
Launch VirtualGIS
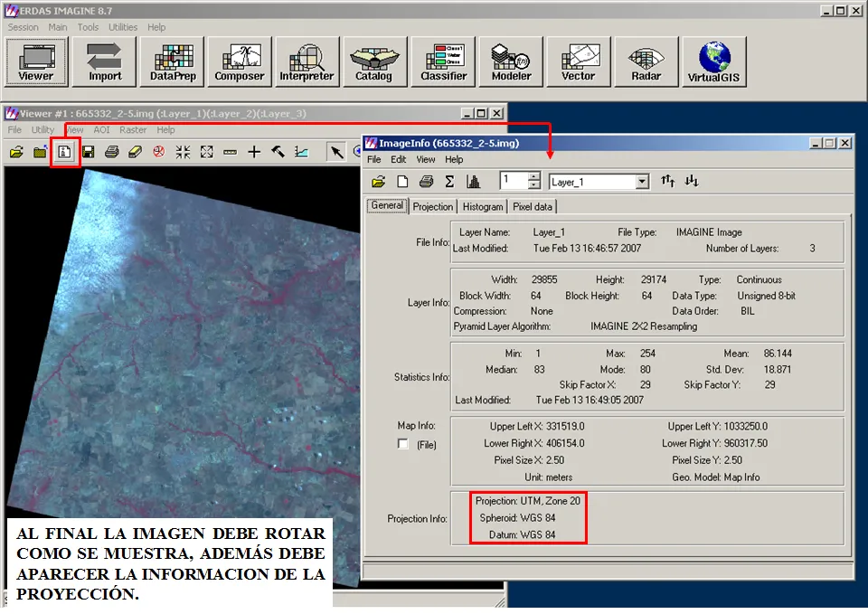click(714, 61)
